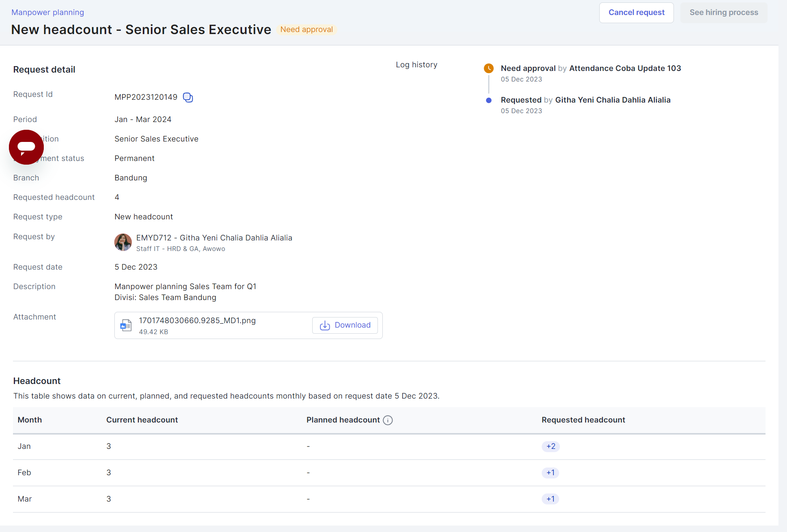Download the MD1.png attachment
The height and width of the screenshot is (532, 787).
pyautogui.click(x=345, y=325)
